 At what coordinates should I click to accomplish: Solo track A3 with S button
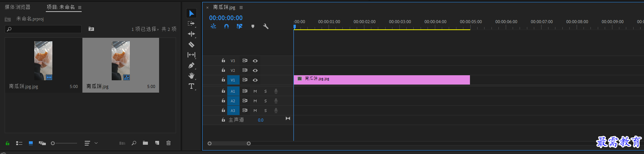[265, 110]
